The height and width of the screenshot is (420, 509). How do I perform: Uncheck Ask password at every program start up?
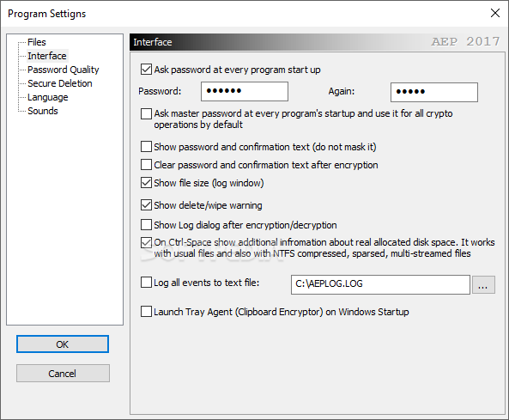point(146,70)
